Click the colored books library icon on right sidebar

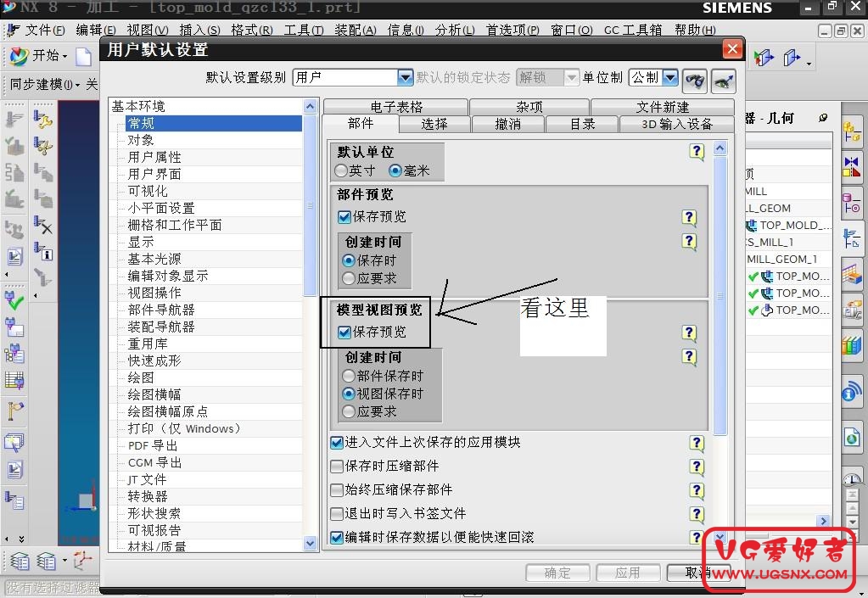point(852,346)
